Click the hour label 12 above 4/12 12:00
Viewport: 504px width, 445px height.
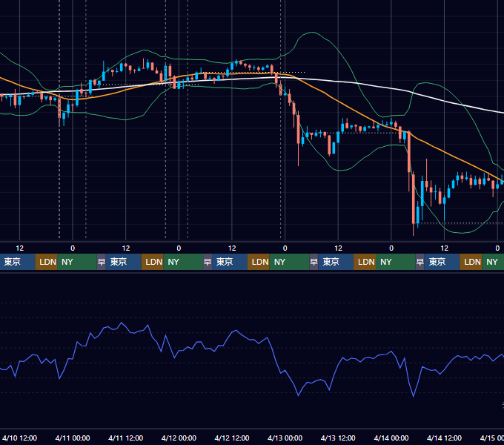[232, 248]
